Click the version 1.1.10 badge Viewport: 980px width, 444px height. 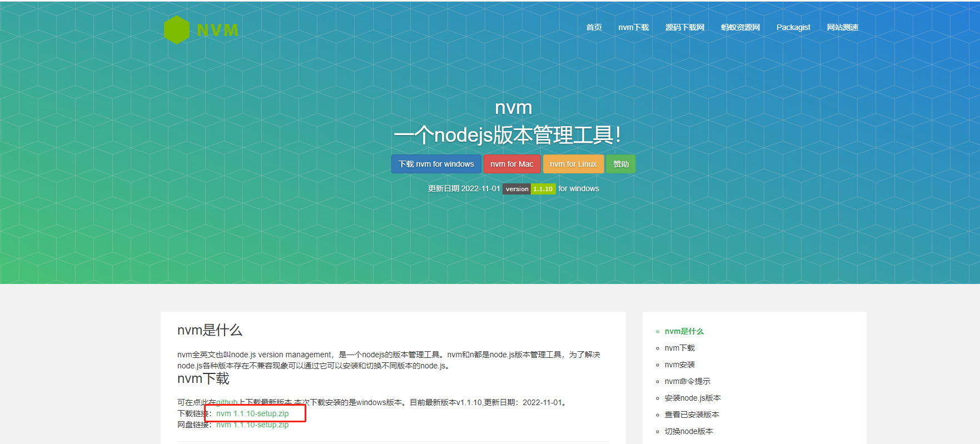coord(529,189)
